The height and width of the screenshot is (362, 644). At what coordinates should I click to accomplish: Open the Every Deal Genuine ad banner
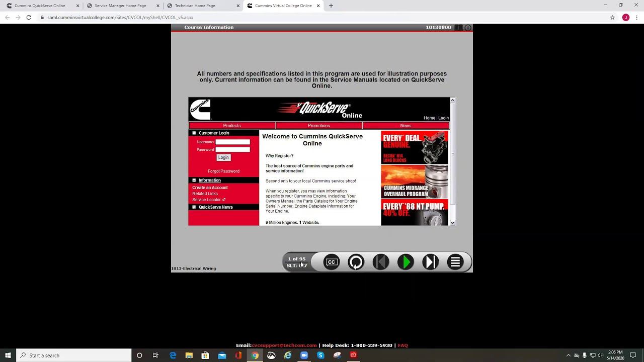coord(414,147)
